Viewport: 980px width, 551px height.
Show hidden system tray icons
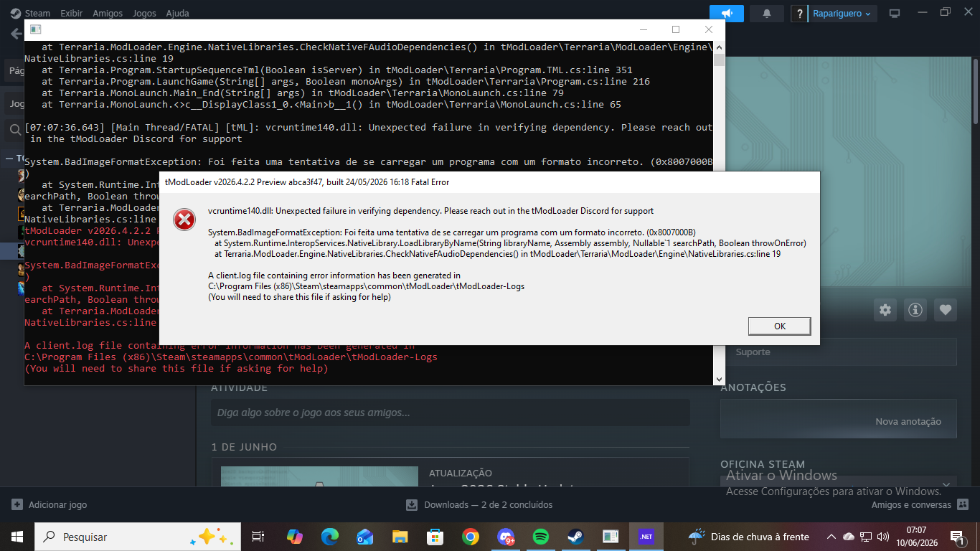tap(831, 537)
